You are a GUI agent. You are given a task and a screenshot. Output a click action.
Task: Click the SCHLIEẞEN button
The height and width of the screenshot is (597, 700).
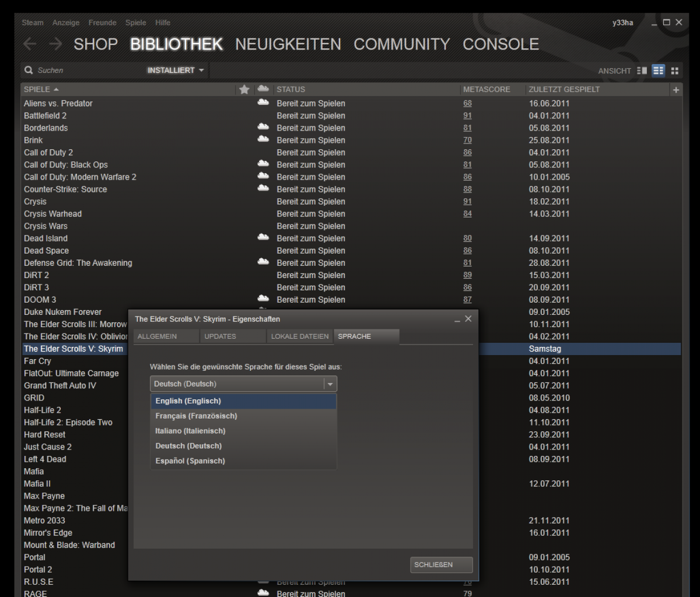click(x=441, y=565)
